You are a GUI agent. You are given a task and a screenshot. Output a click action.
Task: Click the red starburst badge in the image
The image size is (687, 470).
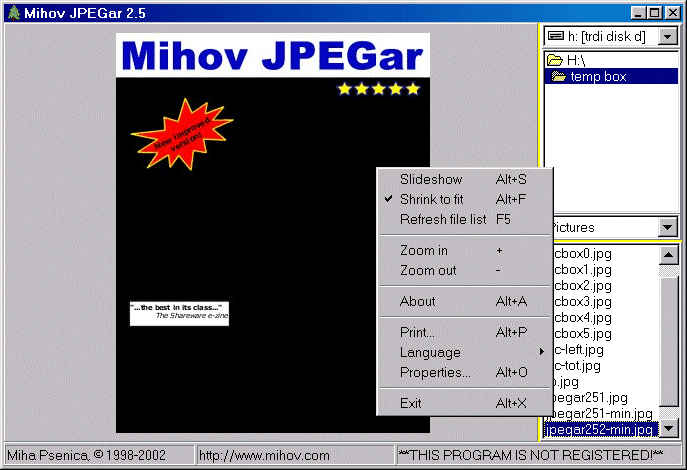[x=181, y=134]
